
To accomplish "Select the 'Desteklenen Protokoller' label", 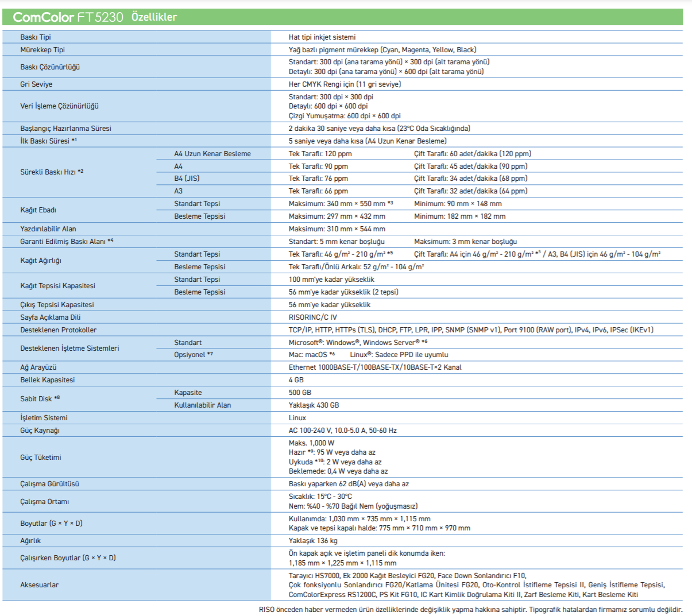I will 59,330.
